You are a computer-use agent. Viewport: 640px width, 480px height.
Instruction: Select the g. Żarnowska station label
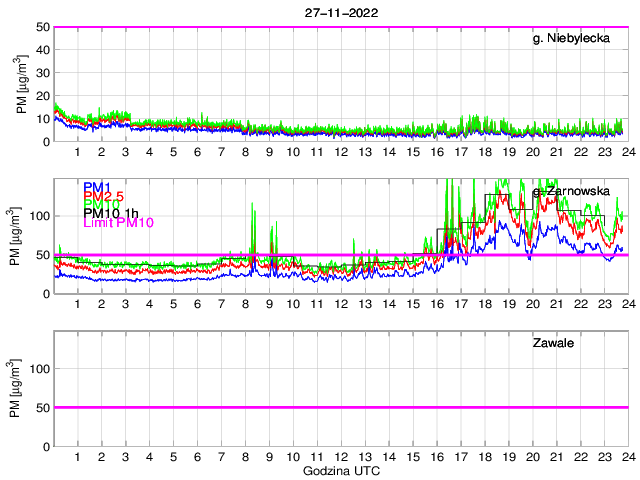(571, 190)
